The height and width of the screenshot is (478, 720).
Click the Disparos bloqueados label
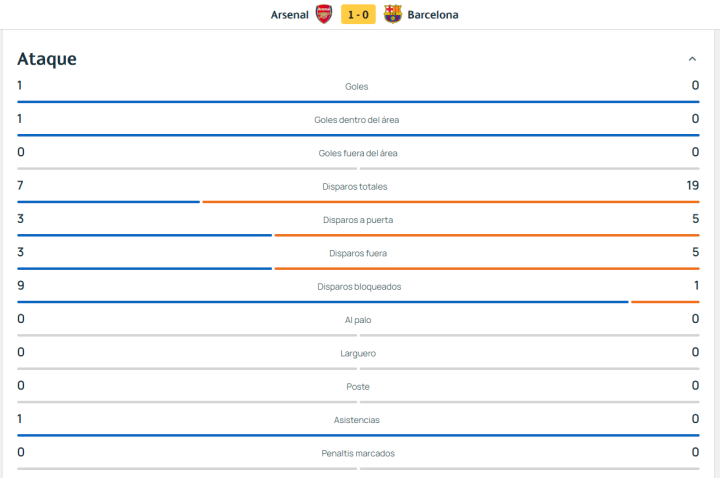[x=359, y=287]
